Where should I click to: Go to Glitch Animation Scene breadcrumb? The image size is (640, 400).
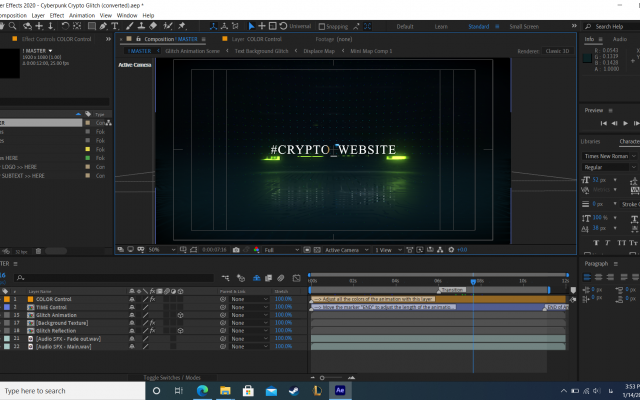pos(192,51)
